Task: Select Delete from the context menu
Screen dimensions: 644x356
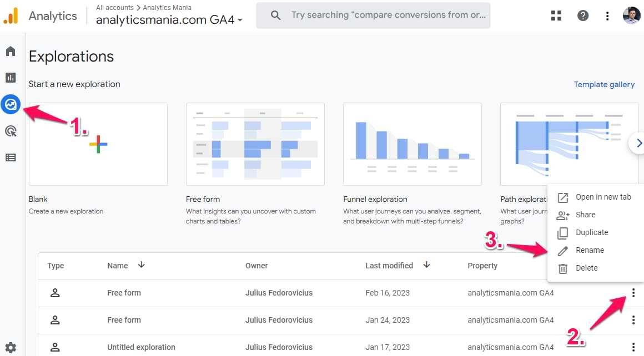Action: 586,268
